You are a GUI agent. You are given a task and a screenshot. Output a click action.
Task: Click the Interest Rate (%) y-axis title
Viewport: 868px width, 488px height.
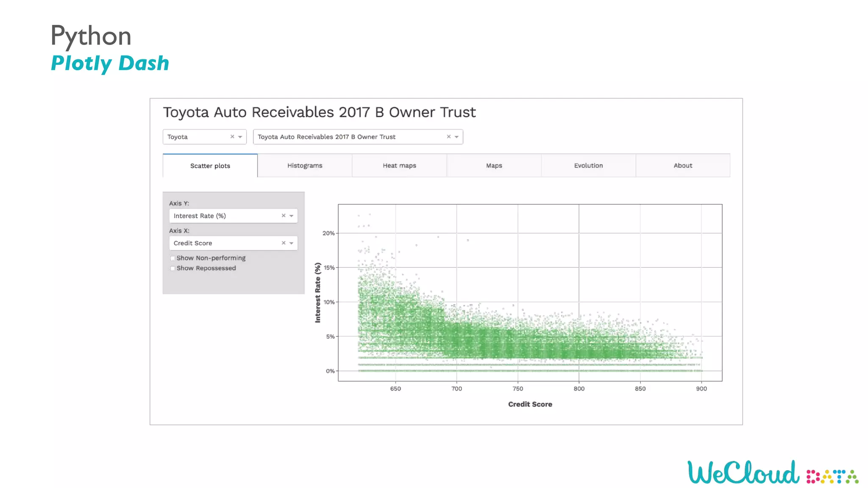[318, 293]
